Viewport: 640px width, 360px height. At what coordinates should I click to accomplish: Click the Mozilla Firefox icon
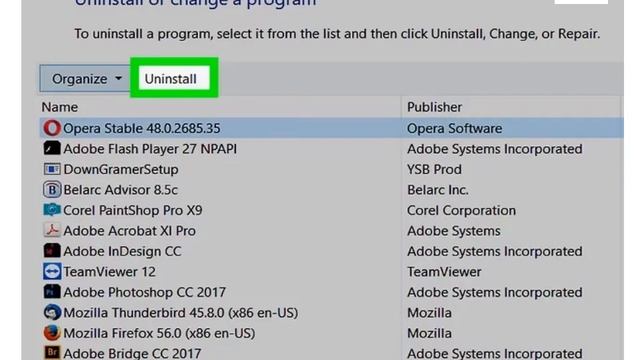point(52,333)
